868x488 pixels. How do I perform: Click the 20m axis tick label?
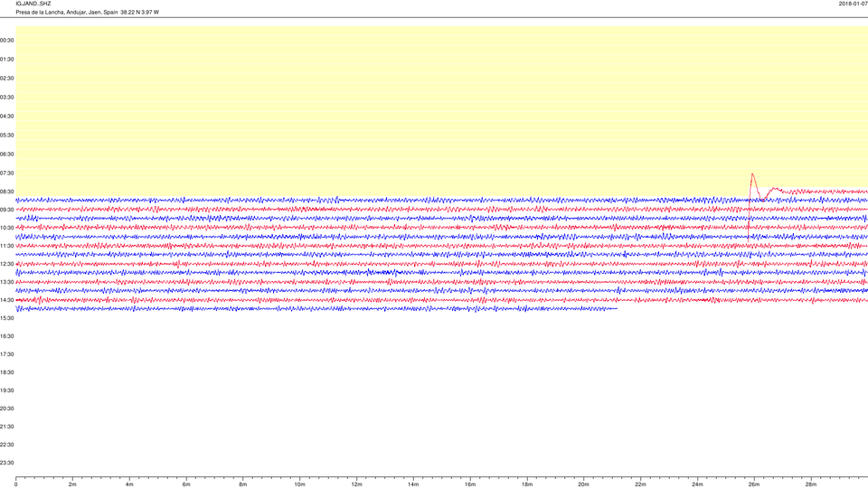tap(583, 484)
